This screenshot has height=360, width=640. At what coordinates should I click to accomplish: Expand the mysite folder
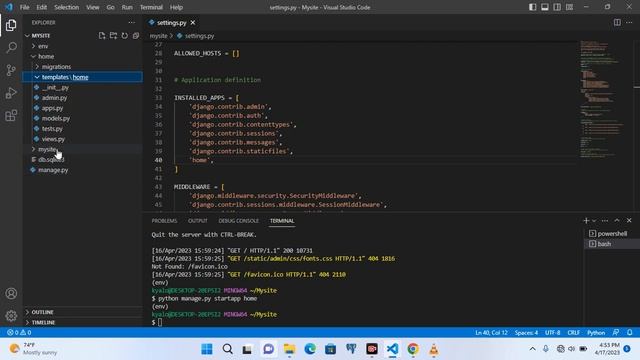(47, 149)
